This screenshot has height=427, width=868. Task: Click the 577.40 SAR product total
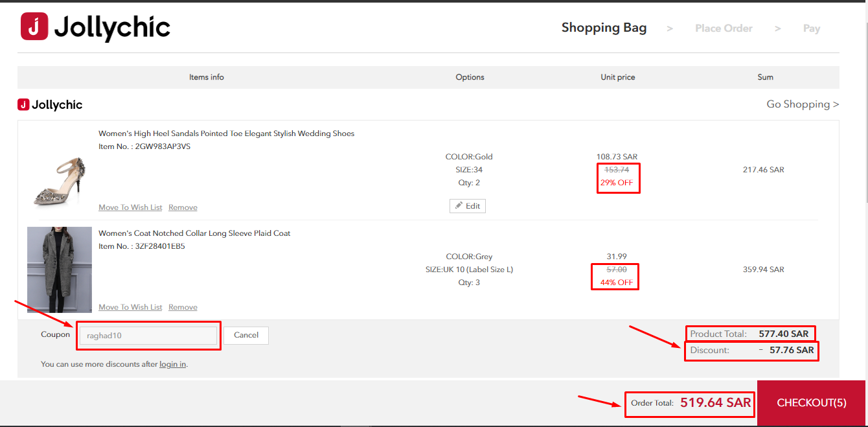(784, 334)
